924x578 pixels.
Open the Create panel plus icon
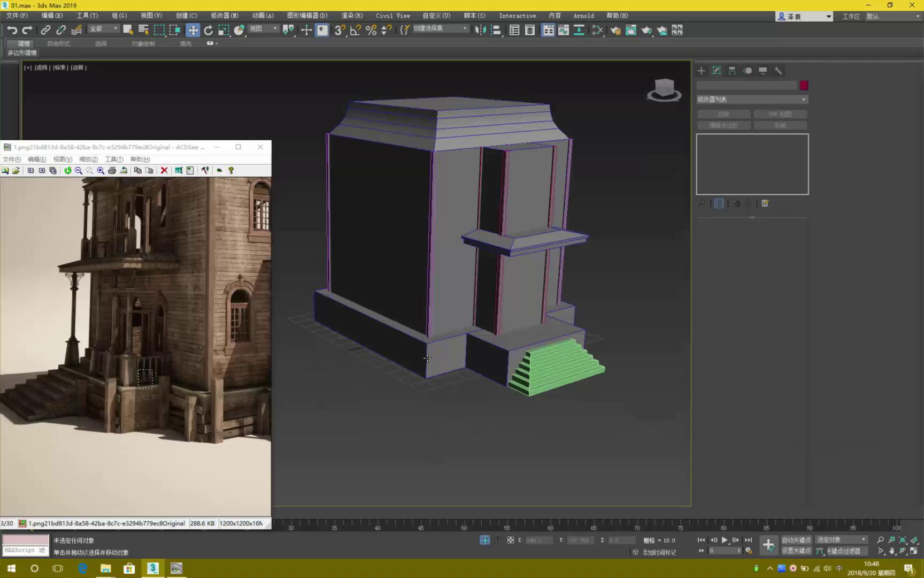[x=701, y=71]
